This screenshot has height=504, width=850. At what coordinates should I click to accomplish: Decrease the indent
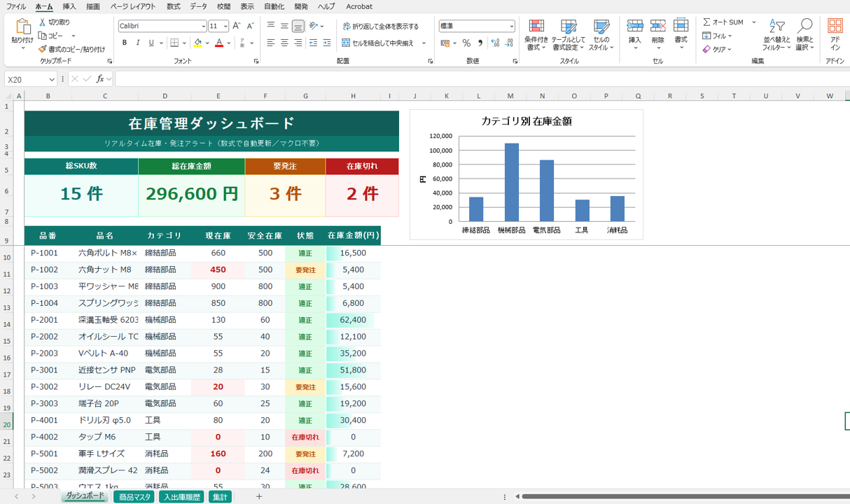click(314, 43)
